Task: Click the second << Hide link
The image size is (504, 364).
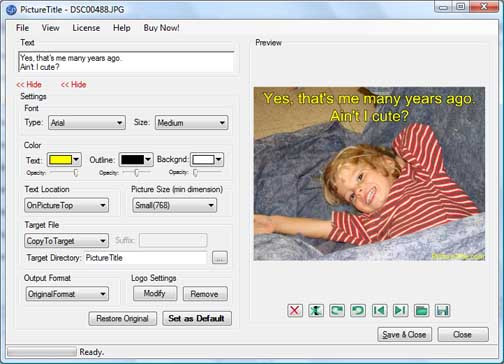Action: (74, 85)
